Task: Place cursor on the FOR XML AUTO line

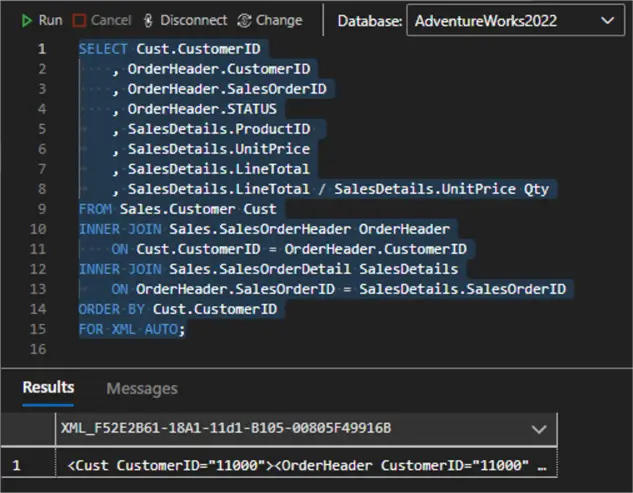Action: (x=132, y=329)
